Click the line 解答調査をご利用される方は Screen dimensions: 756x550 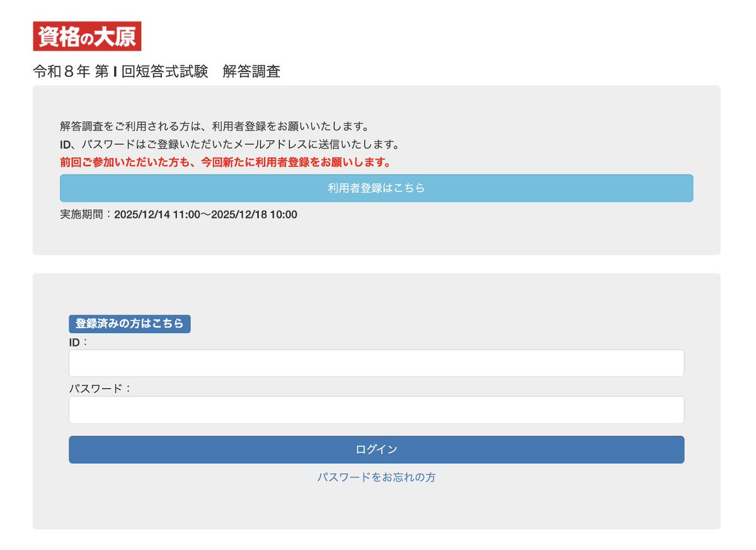coord(214,125)
